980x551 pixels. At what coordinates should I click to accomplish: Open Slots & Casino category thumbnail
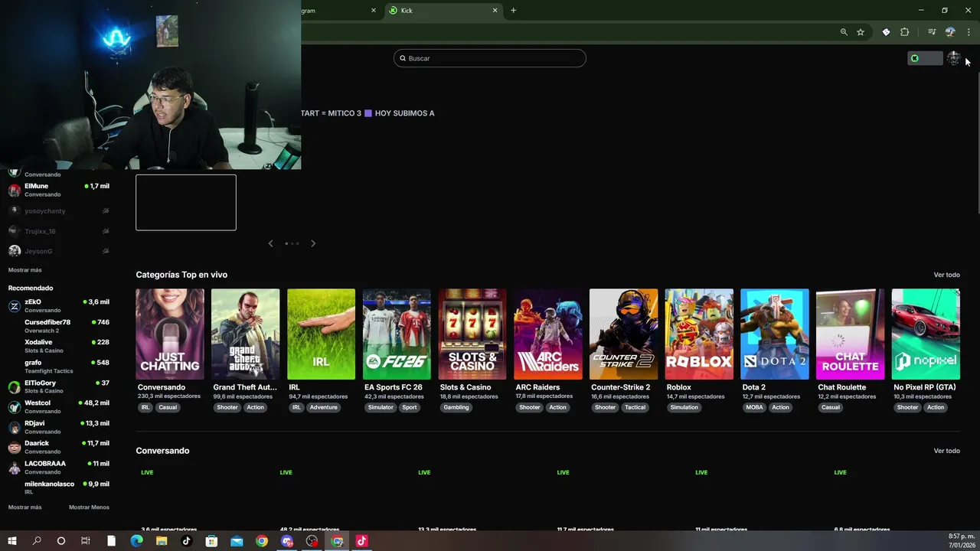click(x=472, y=334)
